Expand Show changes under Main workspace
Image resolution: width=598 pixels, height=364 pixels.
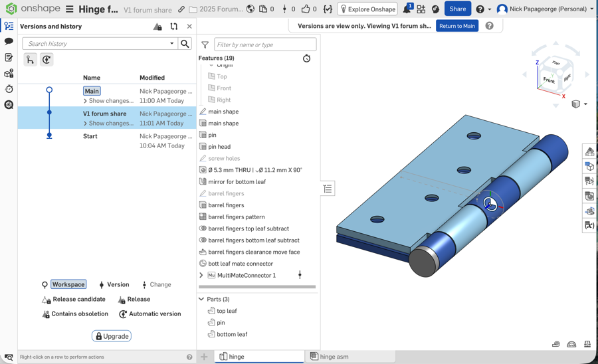tap(108, 101)
